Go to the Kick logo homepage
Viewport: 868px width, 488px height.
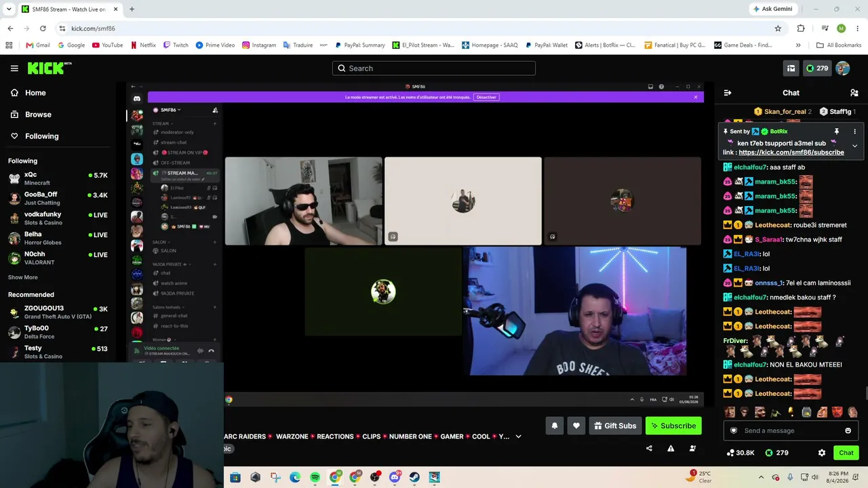click(50, 68)
